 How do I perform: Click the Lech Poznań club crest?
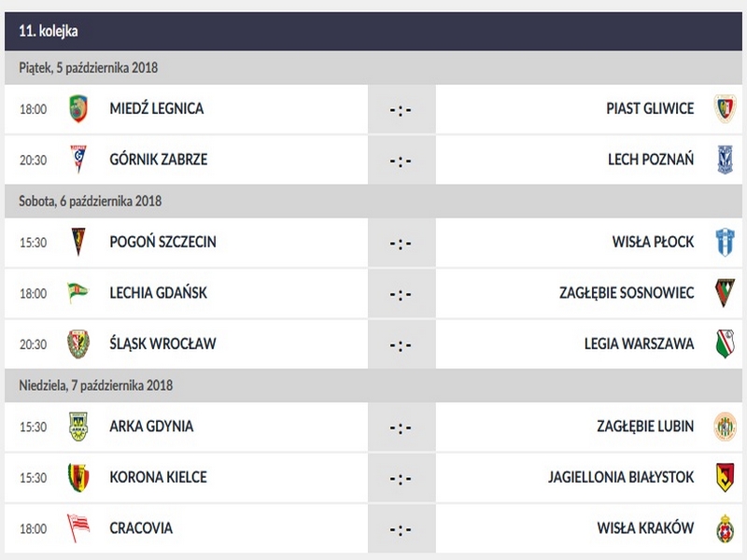pos(725,160)
